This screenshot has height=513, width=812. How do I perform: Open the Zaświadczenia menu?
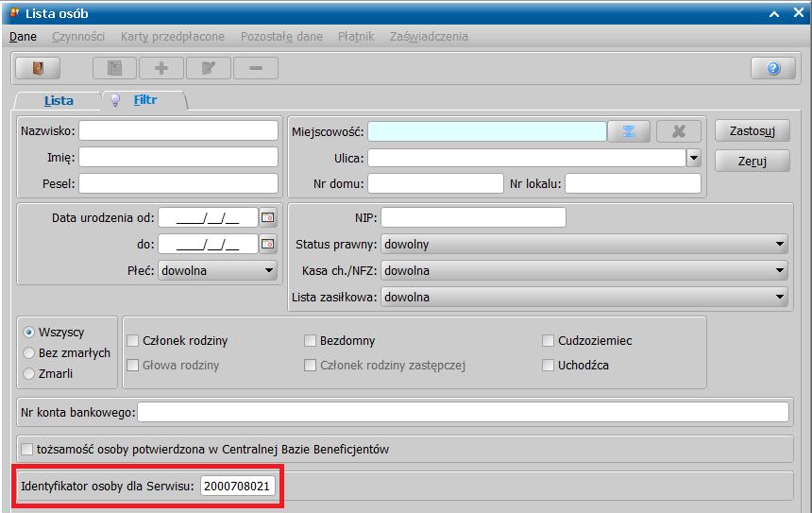click(x=429, y=36)
